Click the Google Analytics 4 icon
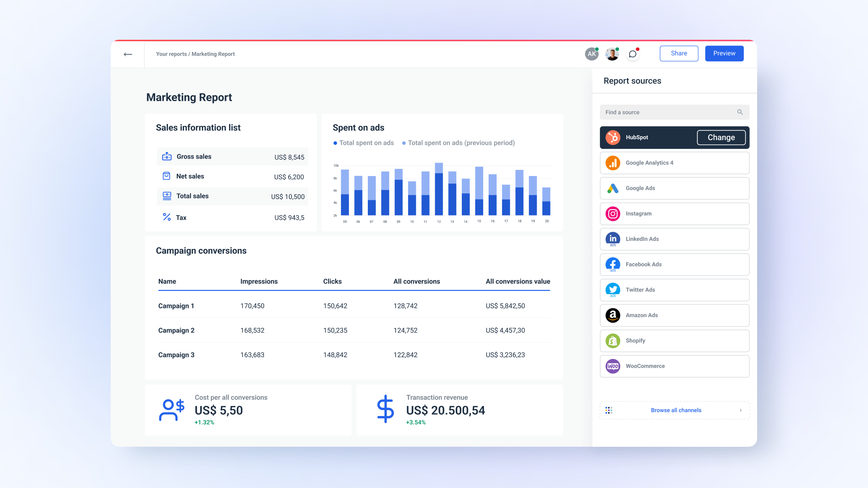The height and width of the screenshot is (488, 868). pyautogui.click(x=613, y=163)
